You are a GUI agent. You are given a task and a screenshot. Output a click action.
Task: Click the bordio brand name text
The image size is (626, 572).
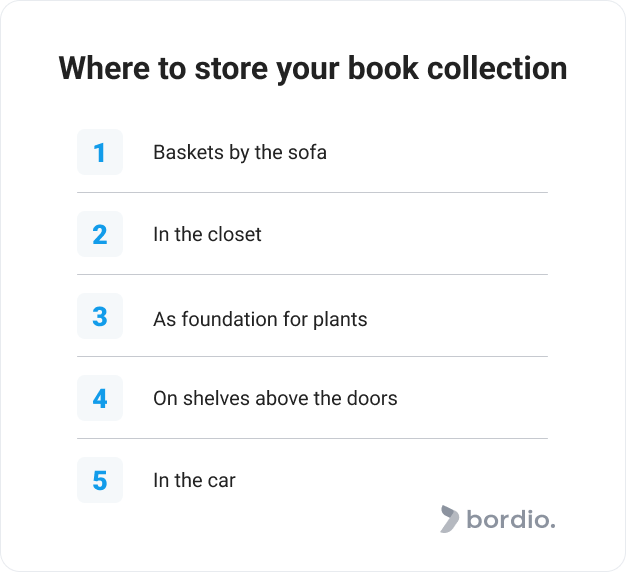[511, 519]
